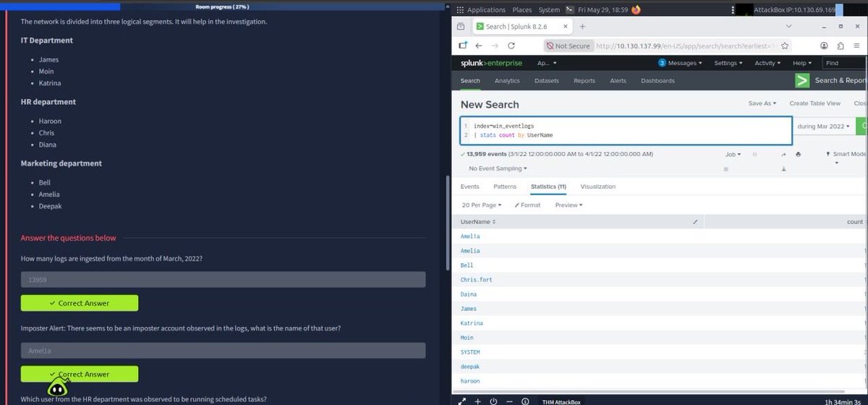The width and height of the screenshot is (868, 405).
Task: Click the Amel1a username result
Action: [470, 236]
